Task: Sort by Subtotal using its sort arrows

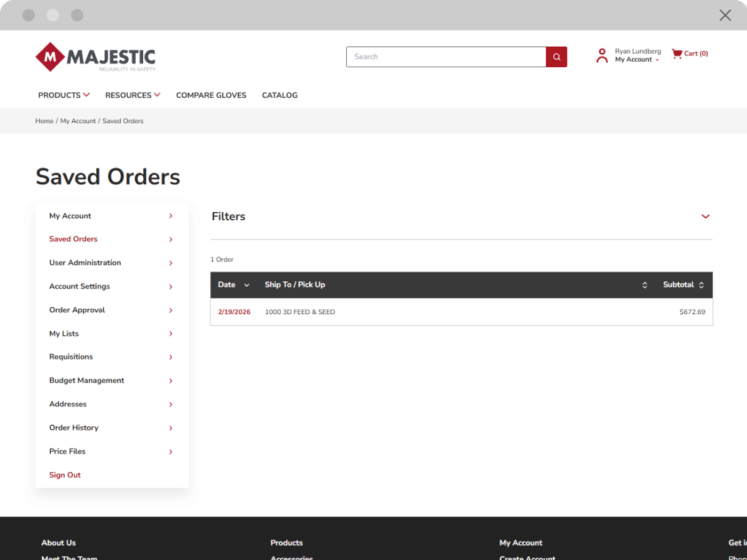Action: [x=702, y=284]
